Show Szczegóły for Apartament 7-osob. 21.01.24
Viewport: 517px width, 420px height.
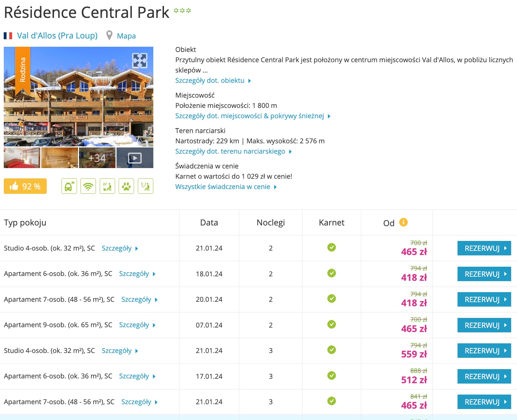pyautogui.click(x=139, y=402)
